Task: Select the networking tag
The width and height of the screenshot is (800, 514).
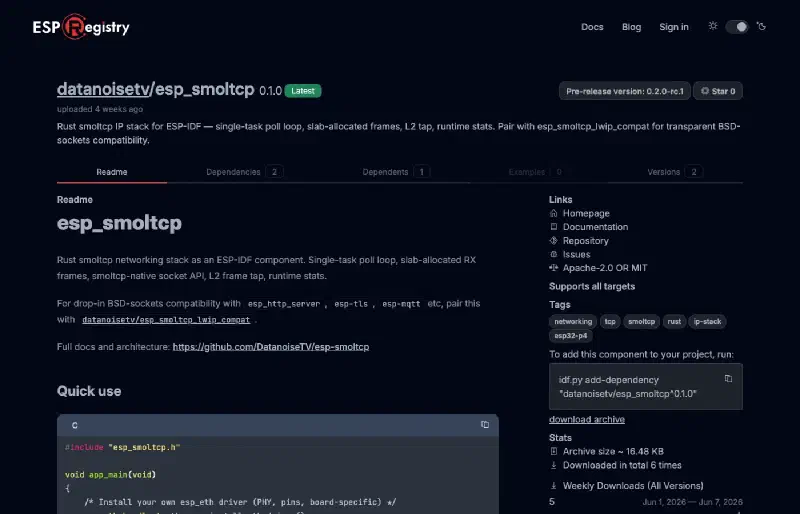Action: click(573, 322)
